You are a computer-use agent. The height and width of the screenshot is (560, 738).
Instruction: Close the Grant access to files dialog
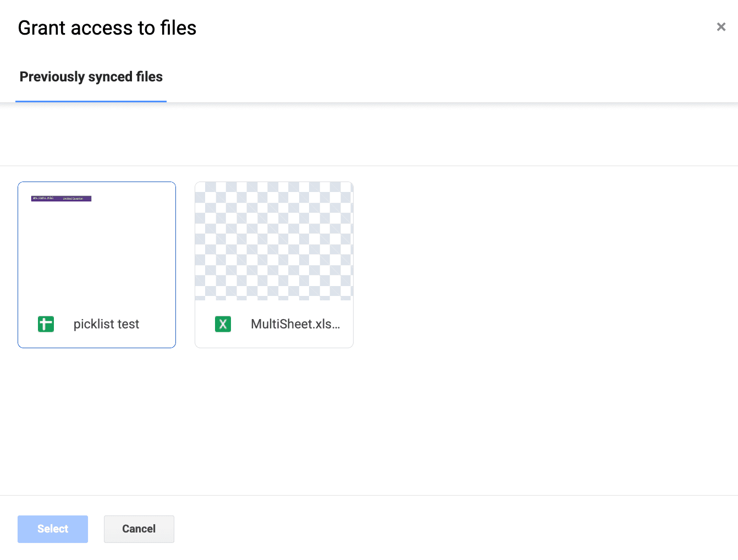721,27
